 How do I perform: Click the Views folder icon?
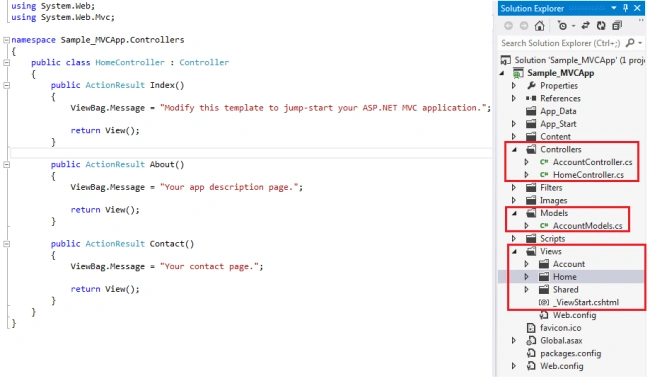pyautogui.click(x=531, y=251)
